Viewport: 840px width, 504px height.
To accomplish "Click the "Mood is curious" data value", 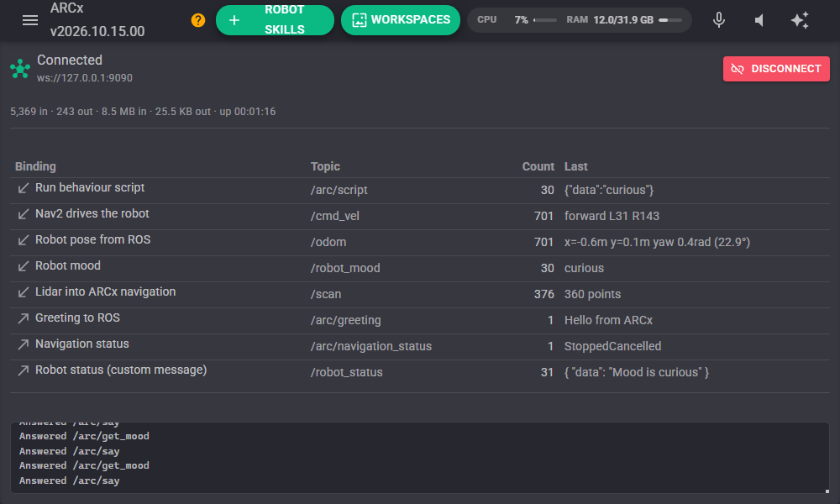I will click(x=637, y=372).
